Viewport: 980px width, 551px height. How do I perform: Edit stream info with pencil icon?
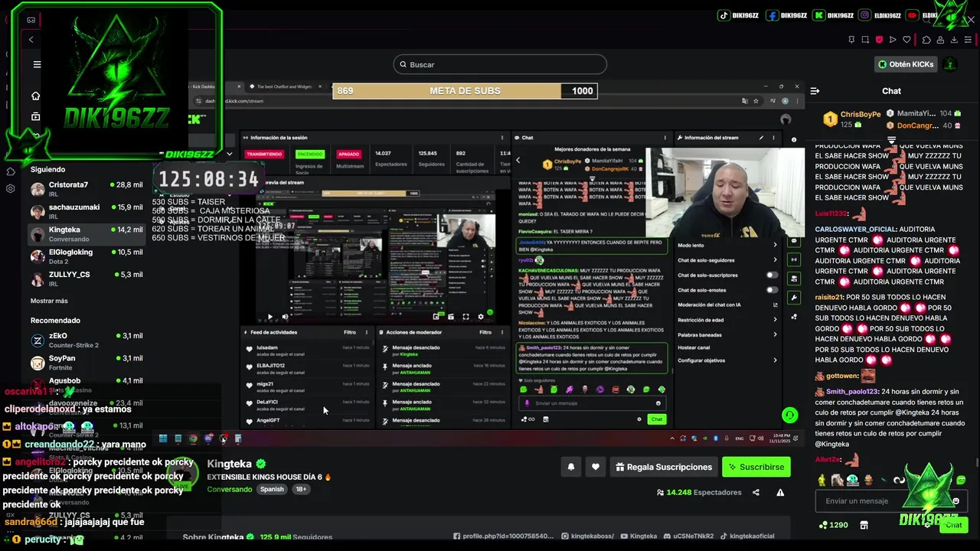tap(761, 138)
